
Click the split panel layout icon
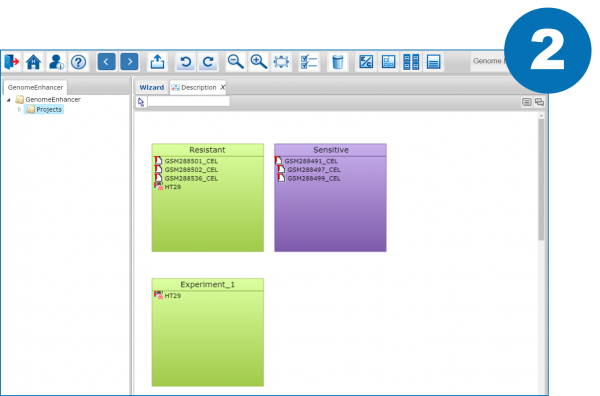click(x=388, y=62)
